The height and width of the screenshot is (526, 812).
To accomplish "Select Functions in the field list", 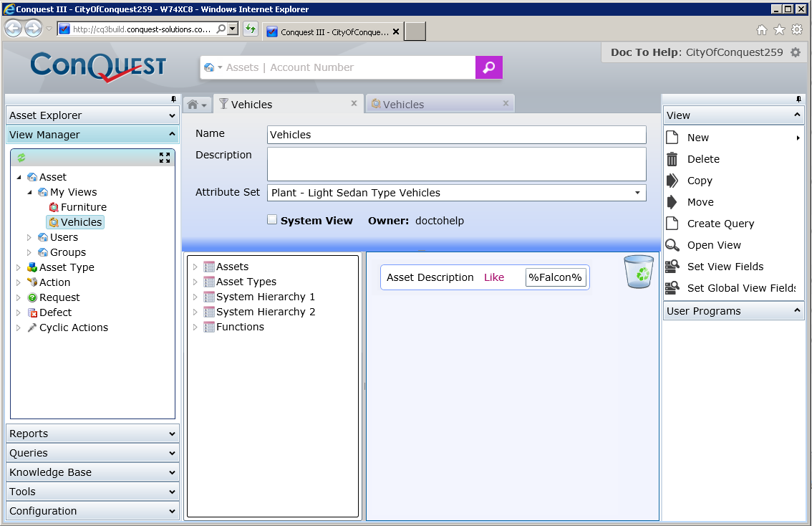I will [241, 327].
